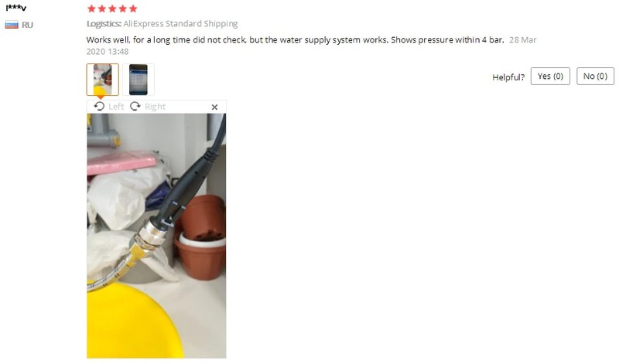Open the second review photo thumbnail

click(x=139, y=80)
